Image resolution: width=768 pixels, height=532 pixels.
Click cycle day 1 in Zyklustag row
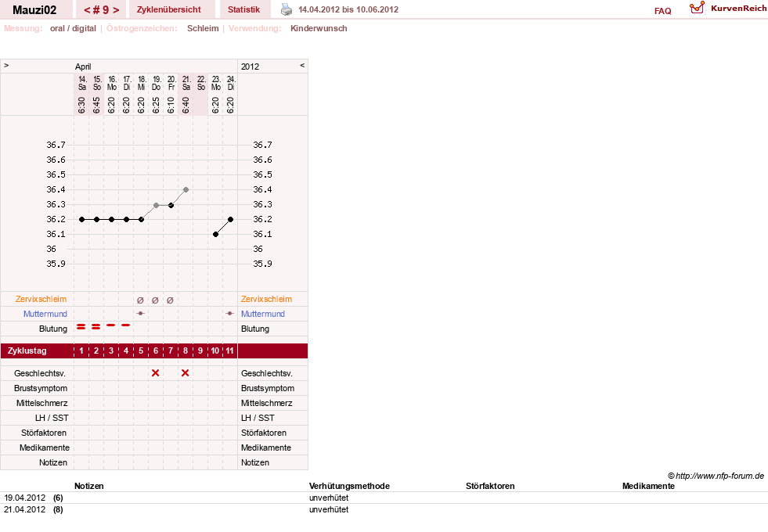pyautogui.click(x=81, y=351)
